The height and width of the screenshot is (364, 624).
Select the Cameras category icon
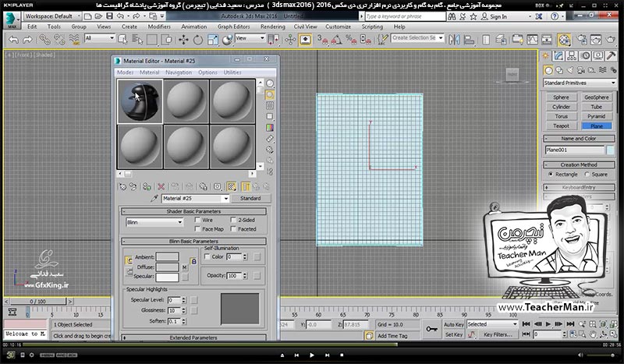tap(581, 70)
